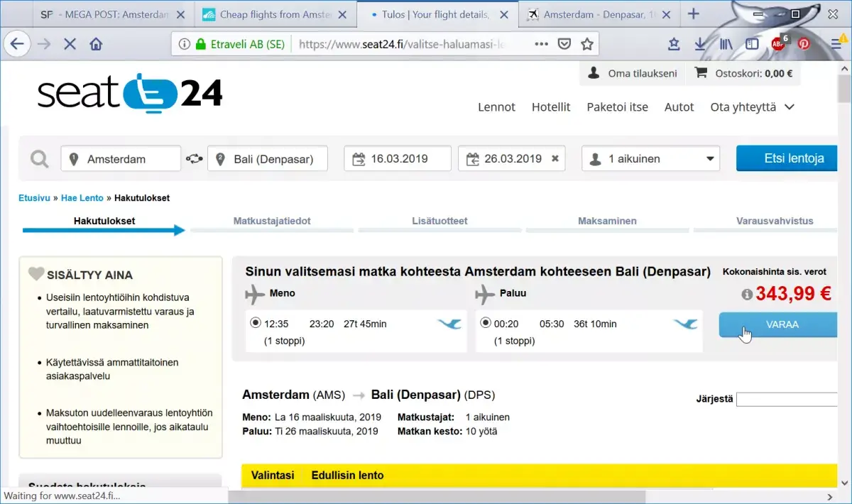
Task: Open a new browser tab
Action: click(x=694, y=14)
